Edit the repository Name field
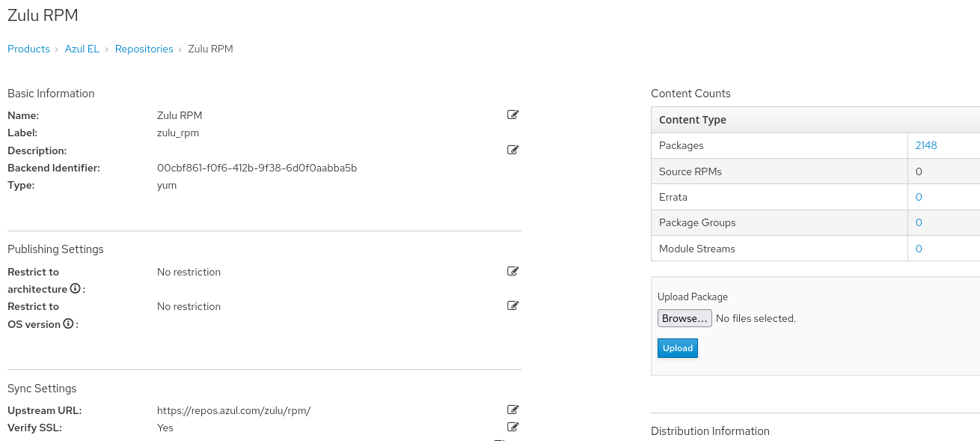This screenshot has height=441, width=980. 512,115
